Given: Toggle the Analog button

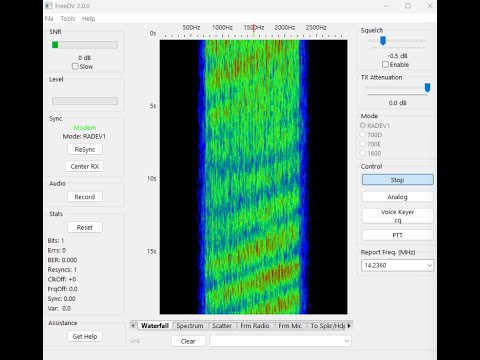Looking at the screenshot, I should (x=398, y=197).
